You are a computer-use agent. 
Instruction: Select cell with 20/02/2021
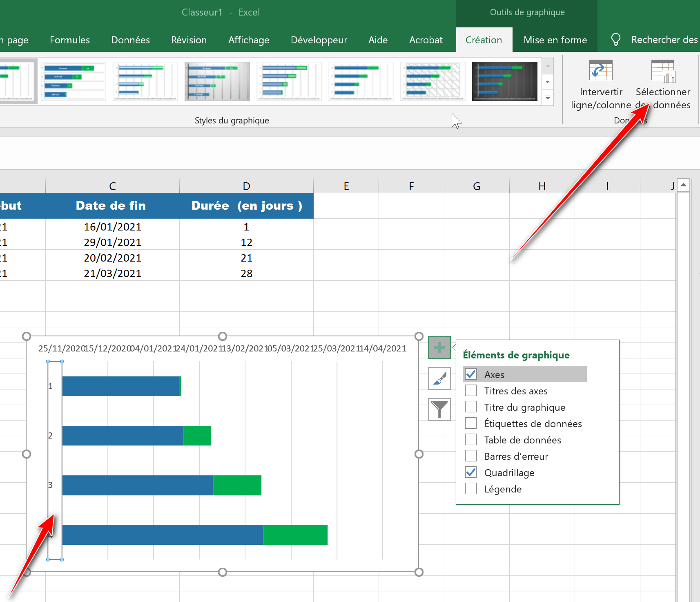[112, 257]
